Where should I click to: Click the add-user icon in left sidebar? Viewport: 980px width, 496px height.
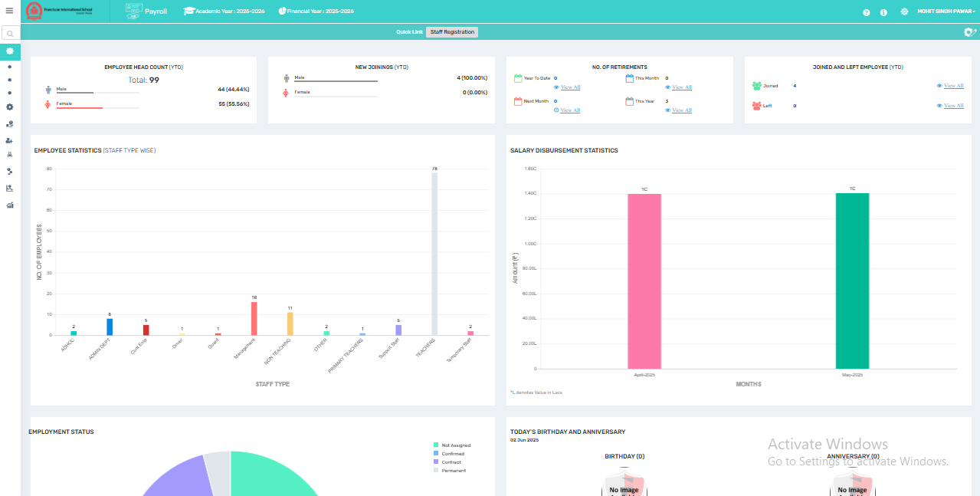click(x=9, y=140)
